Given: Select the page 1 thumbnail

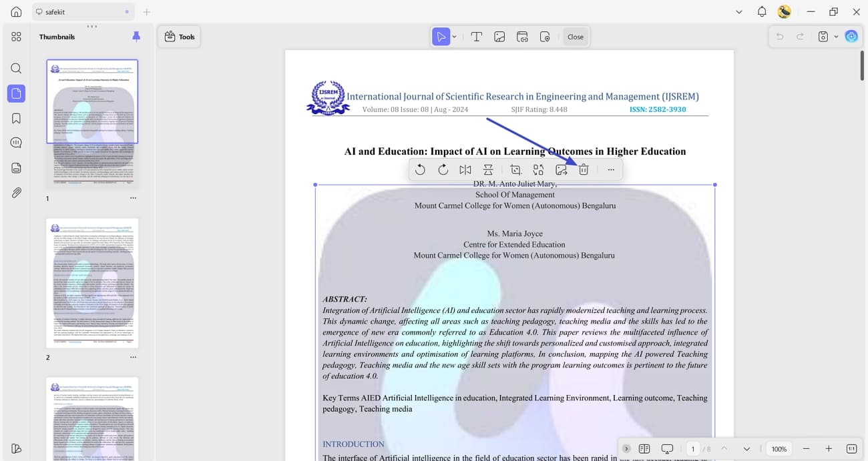Looking at the screenshot, I should point(92,124).
